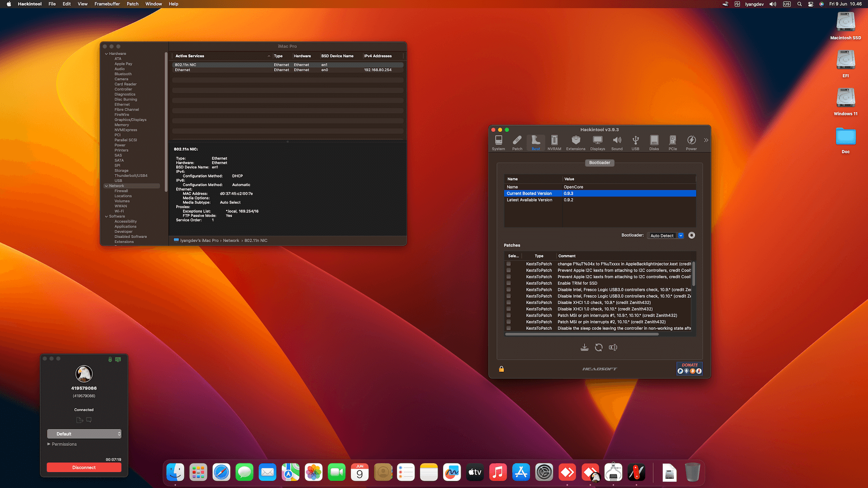Open the System section in Hackintool
Viewport: 868px width, 488px height.
[498, 142]
